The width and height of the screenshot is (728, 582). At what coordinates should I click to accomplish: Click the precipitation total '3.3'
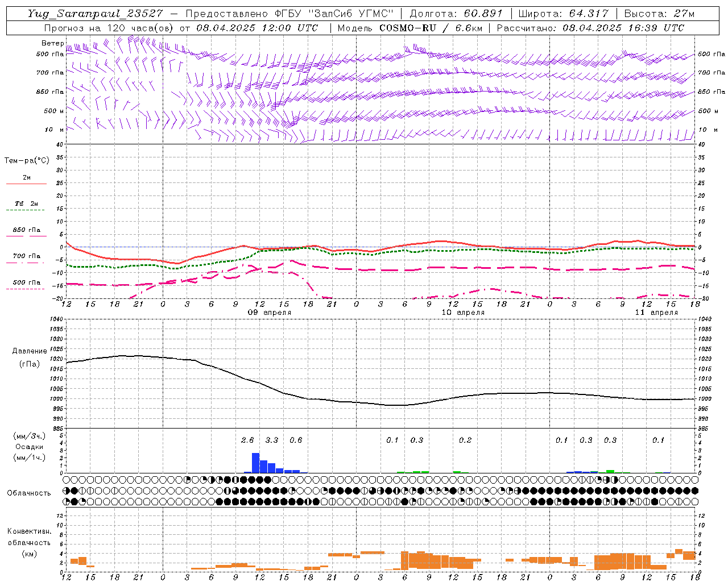point(272,440)
